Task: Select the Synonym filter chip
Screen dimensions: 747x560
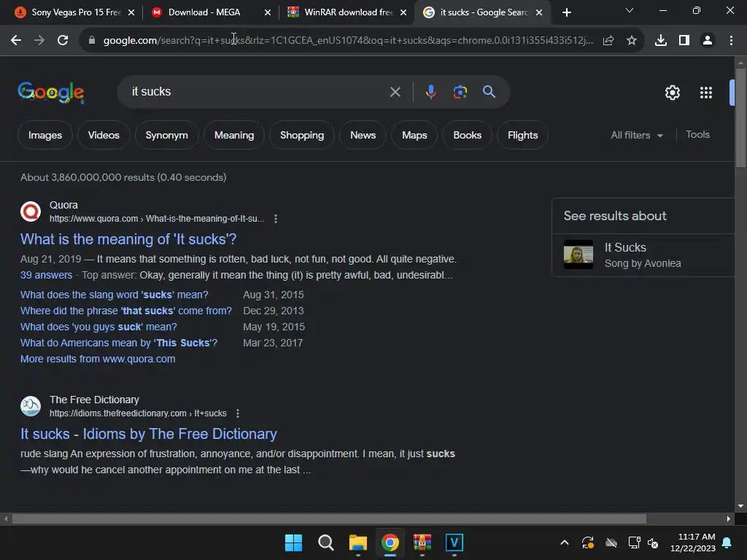Action: pyautogui.click(x=167, y=135)
